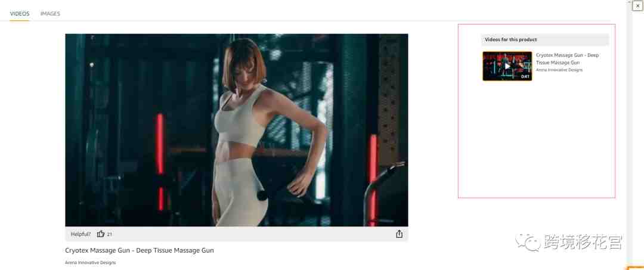Click the Chinese watermark text
Viewport: 644px width, 270px height.
coord(583,242)
